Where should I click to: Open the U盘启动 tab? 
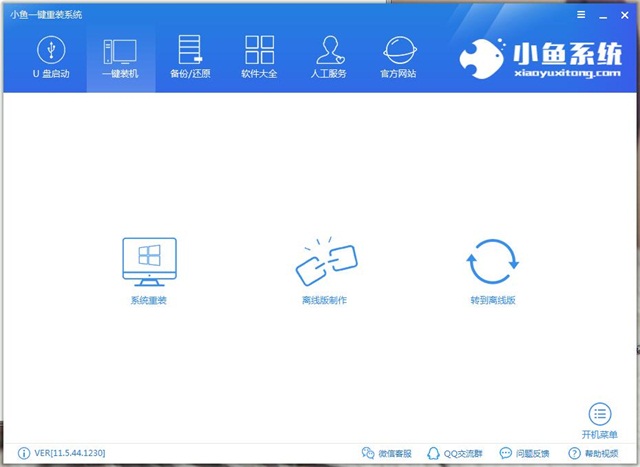pos(50,57)
